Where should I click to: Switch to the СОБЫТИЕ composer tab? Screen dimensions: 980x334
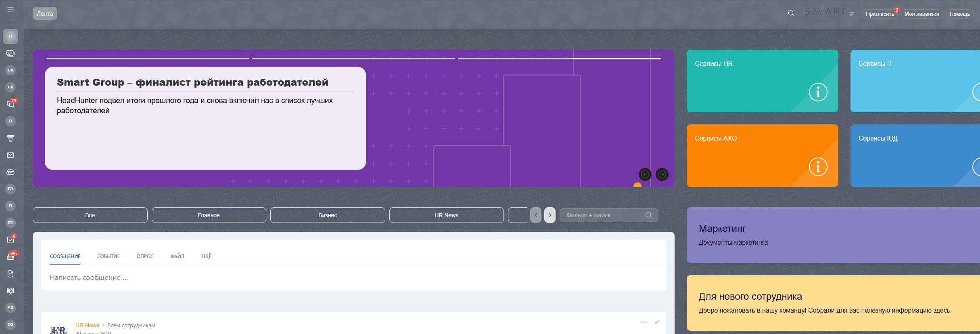tap(109, 256)
